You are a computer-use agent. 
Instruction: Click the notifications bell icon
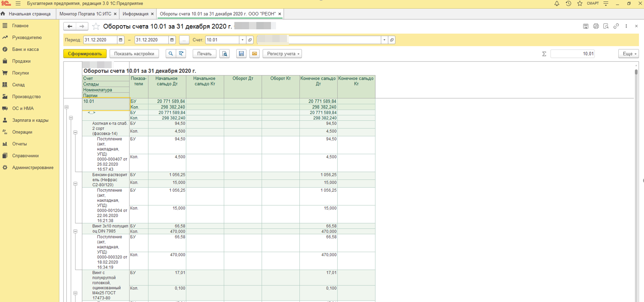(x=557, y=4)
